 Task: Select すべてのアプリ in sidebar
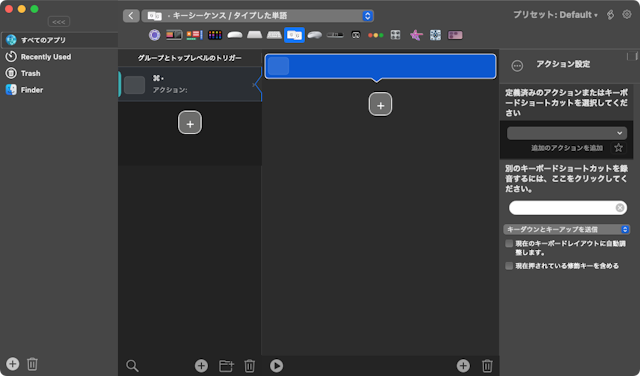[59, 40]
